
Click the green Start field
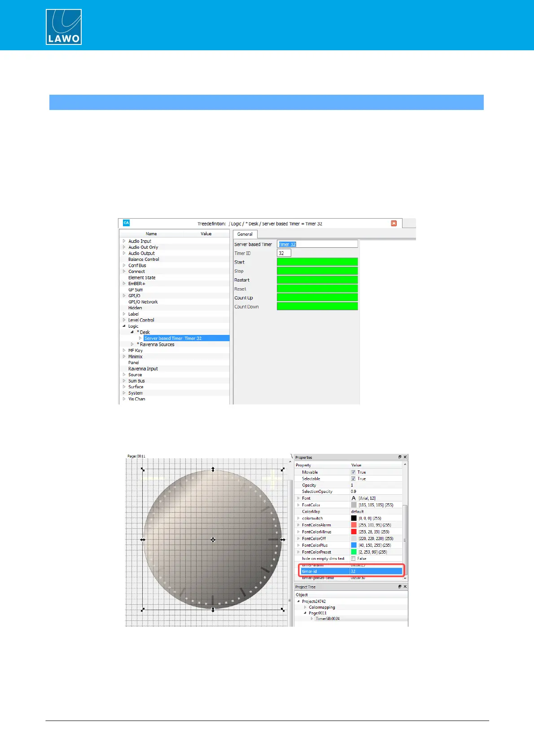[x=317, y=262]
